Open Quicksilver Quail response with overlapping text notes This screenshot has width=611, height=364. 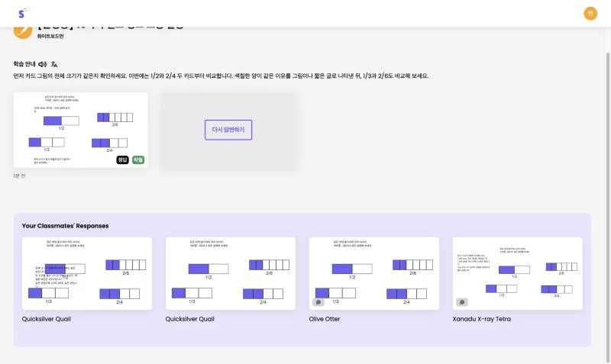(x=87, y=273)
